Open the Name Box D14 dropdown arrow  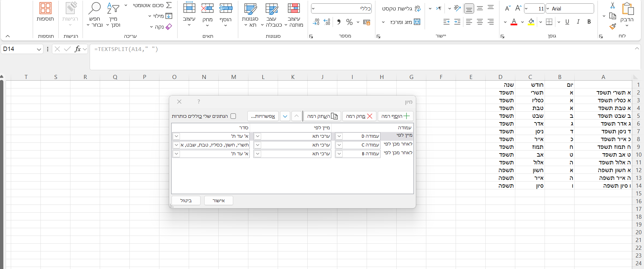pyautogui.click(x=39, y=49)
